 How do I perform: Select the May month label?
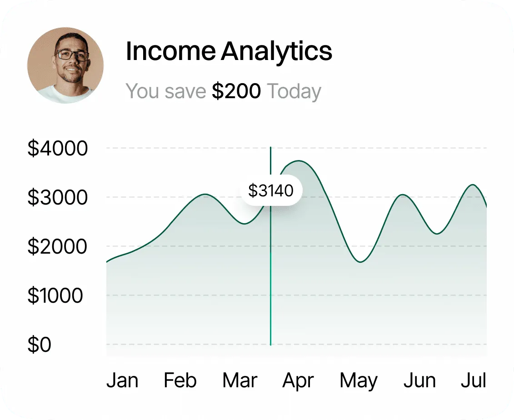358,381
